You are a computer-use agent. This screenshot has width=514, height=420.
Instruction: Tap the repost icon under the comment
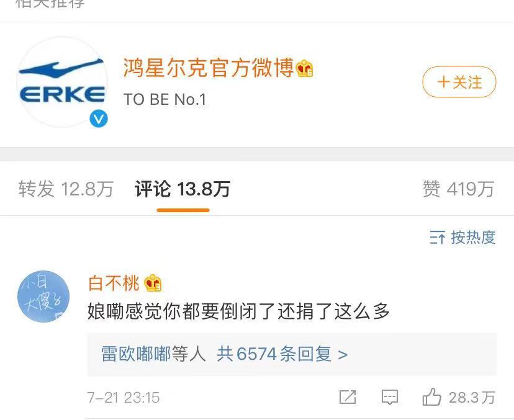(x=348, y=397)
